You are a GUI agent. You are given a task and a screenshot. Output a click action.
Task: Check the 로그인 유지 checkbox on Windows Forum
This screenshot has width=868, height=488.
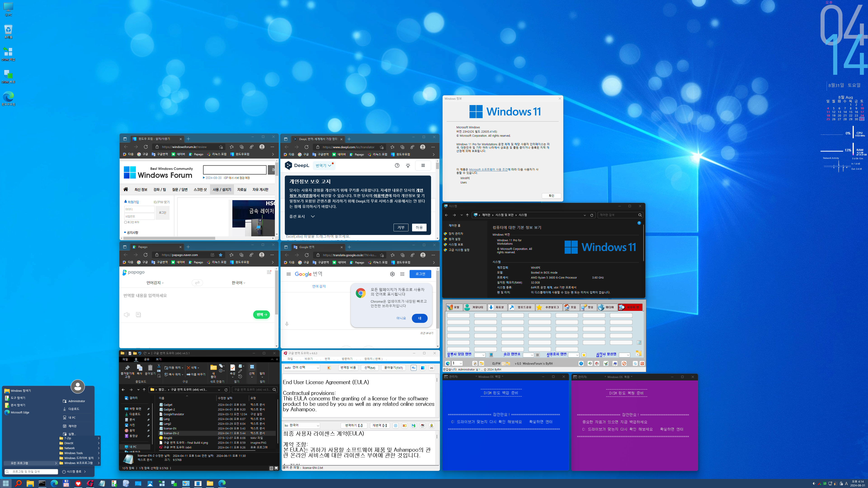[126, 222]
